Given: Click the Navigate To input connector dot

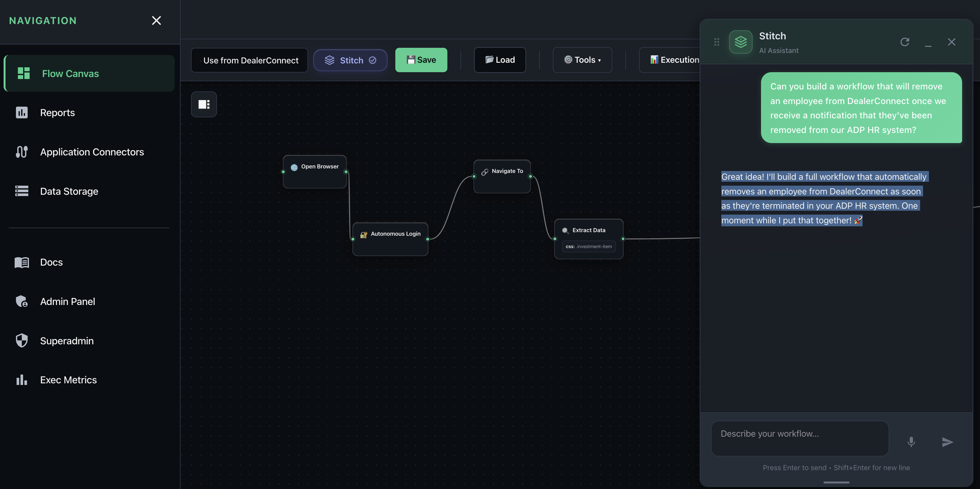Looking at the screenshot, I should [474, 177].
